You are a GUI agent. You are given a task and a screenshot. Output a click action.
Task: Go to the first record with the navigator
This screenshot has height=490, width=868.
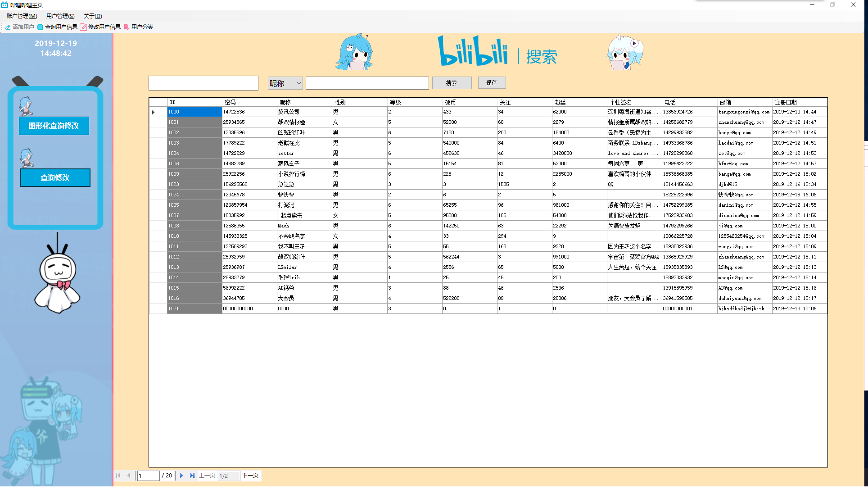point(118,476)
